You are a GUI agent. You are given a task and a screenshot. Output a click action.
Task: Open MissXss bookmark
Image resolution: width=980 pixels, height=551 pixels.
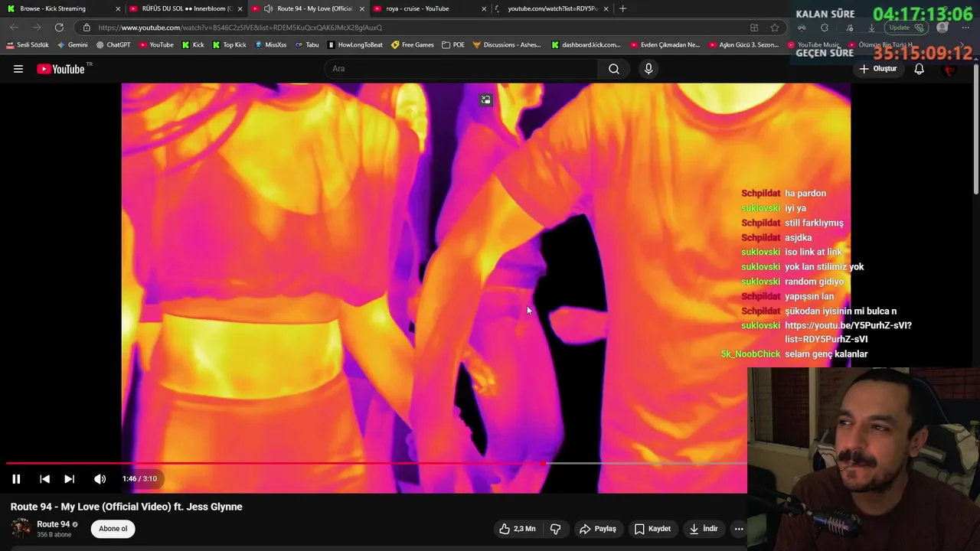(x=270, y=45)
